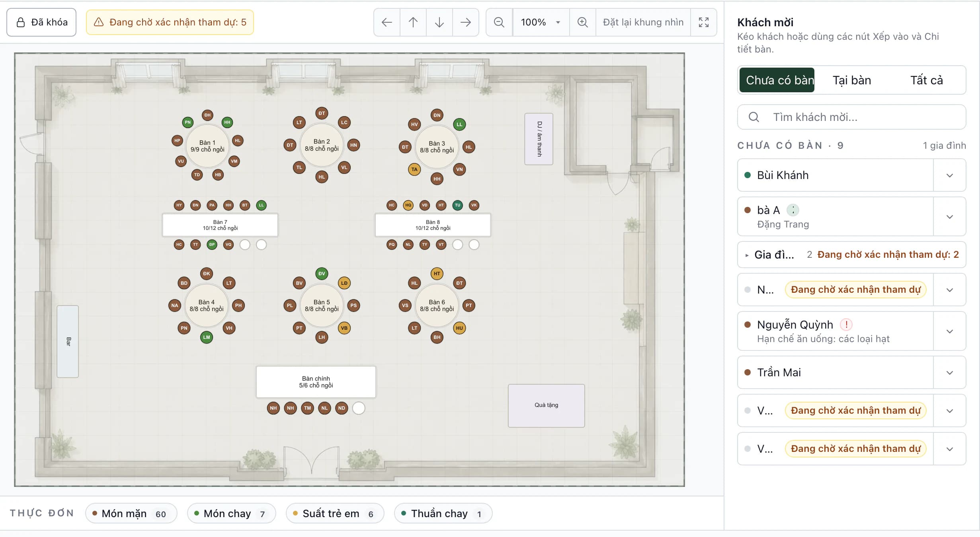Enter fullscreen with the expand icon
The width and height of the screenshot is (980, 537).
[704, 22]
